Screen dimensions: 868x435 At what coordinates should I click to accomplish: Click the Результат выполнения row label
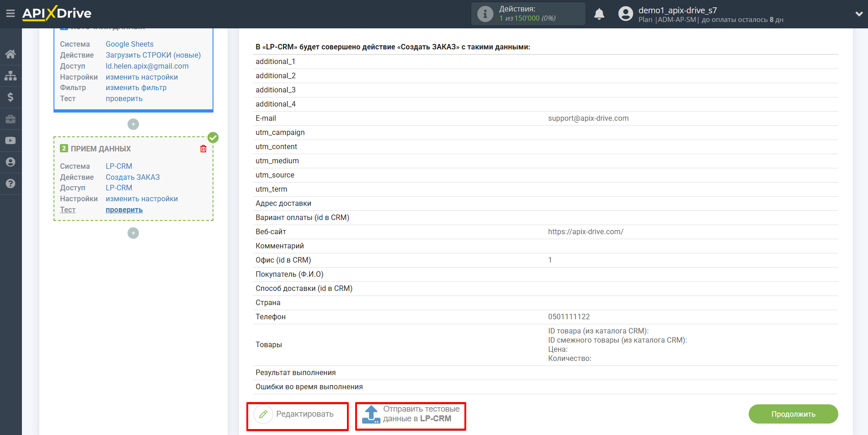click(x=296, y=372)
